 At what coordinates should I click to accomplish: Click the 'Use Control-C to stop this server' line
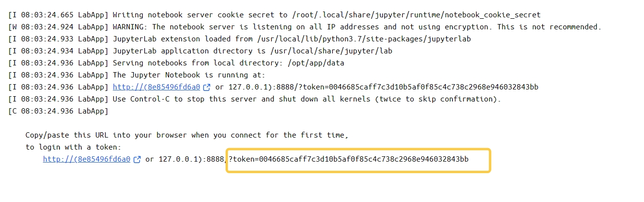coord(307,99)
